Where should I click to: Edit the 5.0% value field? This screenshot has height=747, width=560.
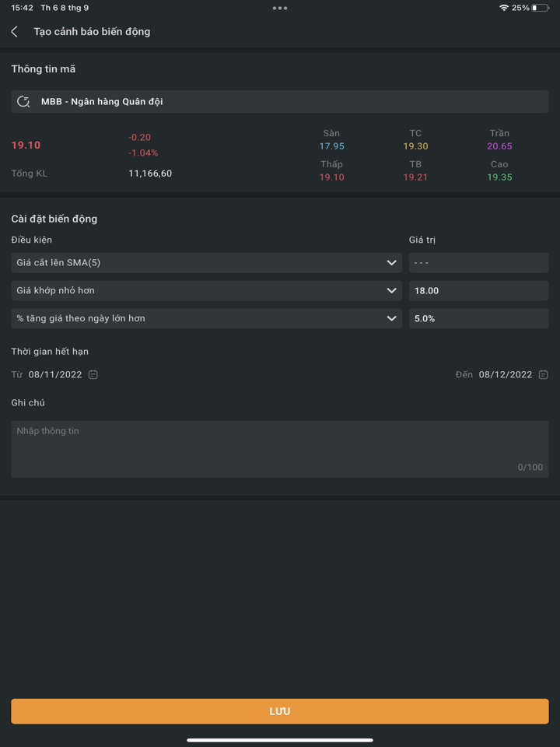(478, 318)
